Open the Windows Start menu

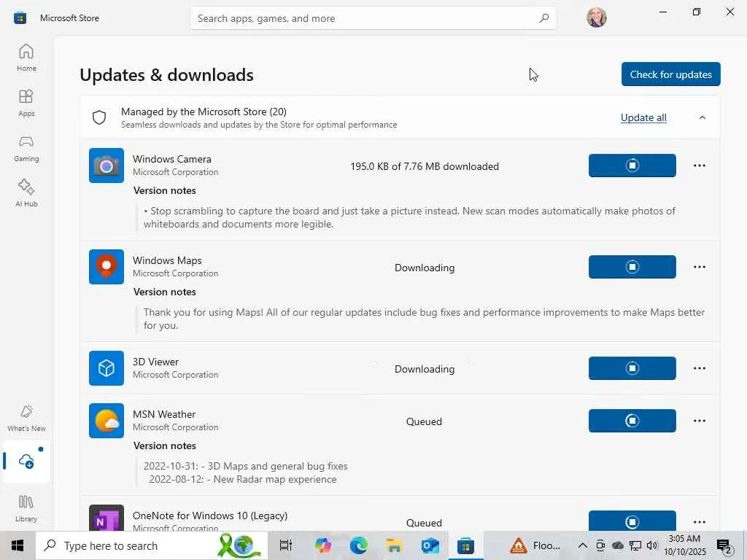pyautogui.click(x=18, y=545)
